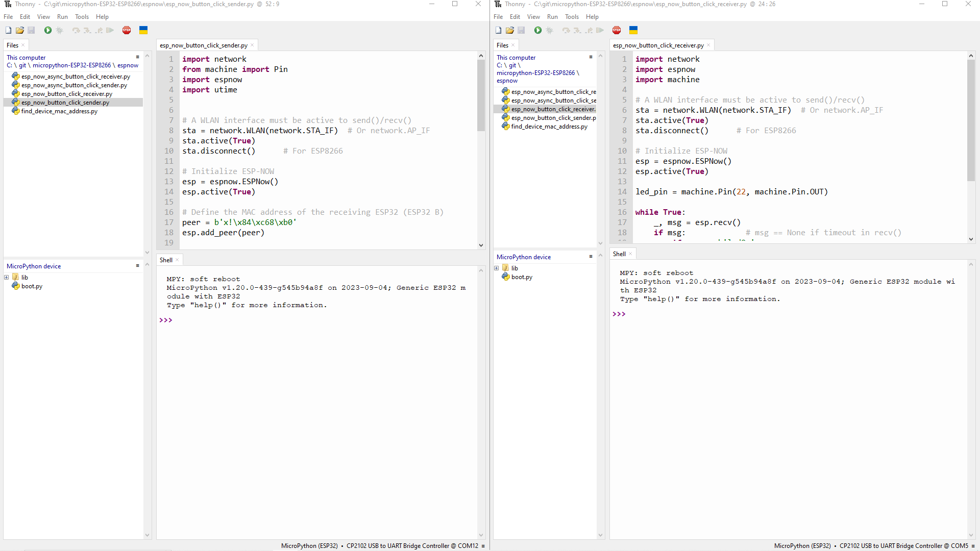Click the New file icon in right Thonny toolbar
Image resolution: width=980 pixels, height=551 pixels.
point(498,30)
